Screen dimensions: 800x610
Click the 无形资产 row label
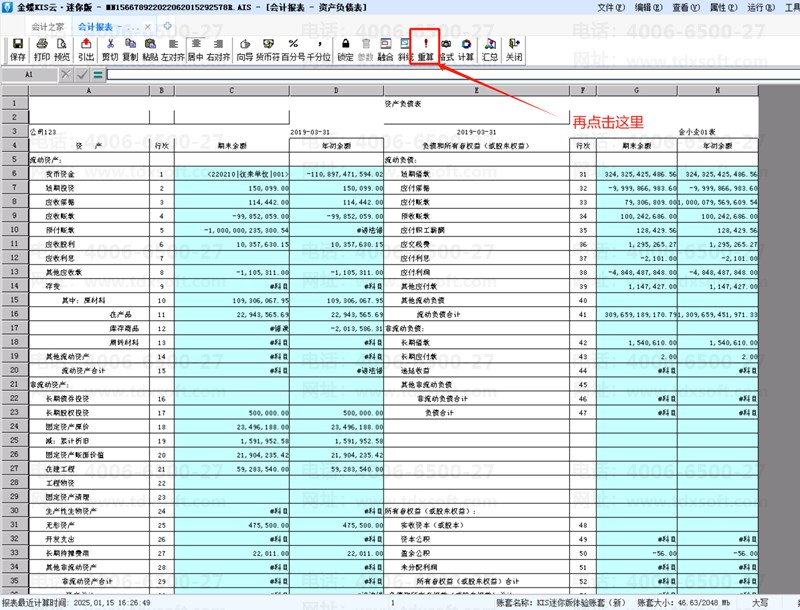click(60, 525)
